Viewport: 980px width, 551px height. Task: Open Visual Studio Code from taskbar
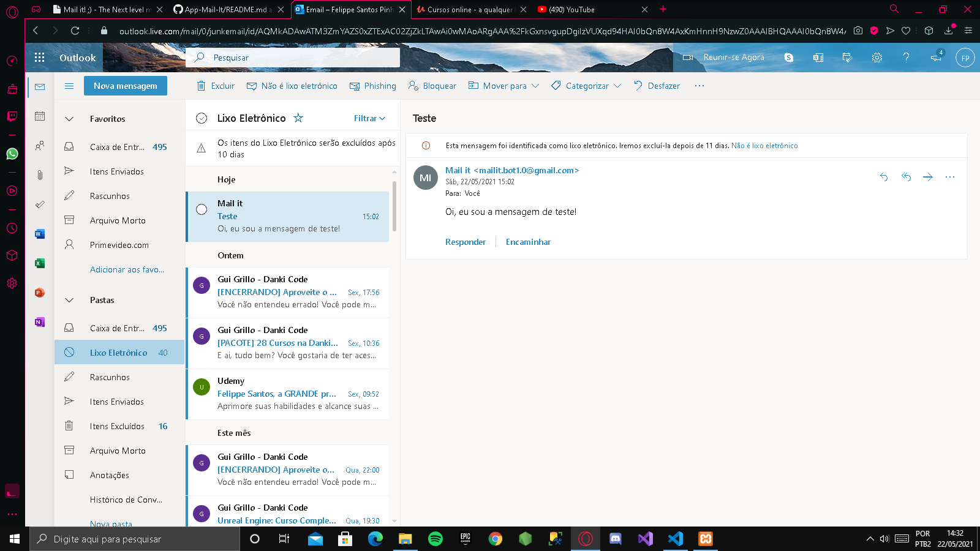[675, 539]
